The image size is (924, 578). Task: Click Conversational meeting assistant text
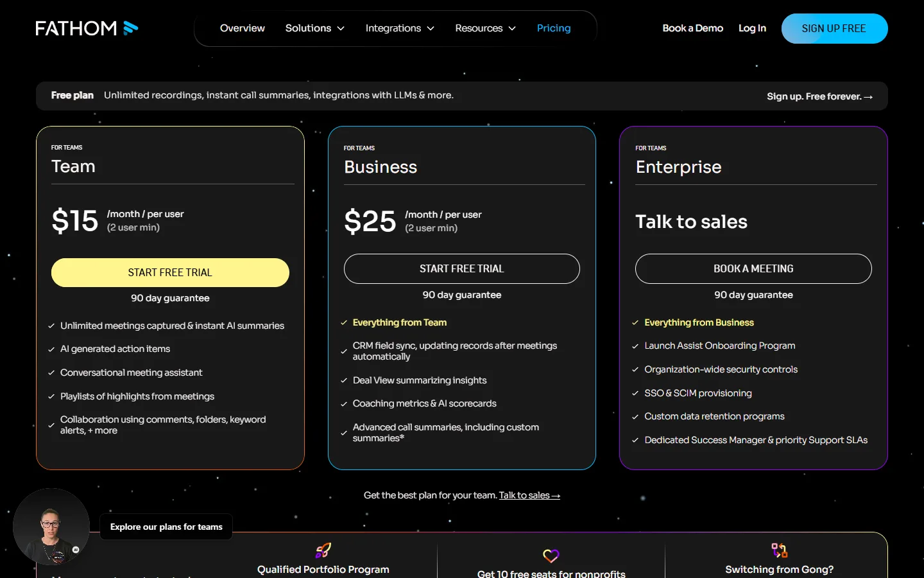131,372
